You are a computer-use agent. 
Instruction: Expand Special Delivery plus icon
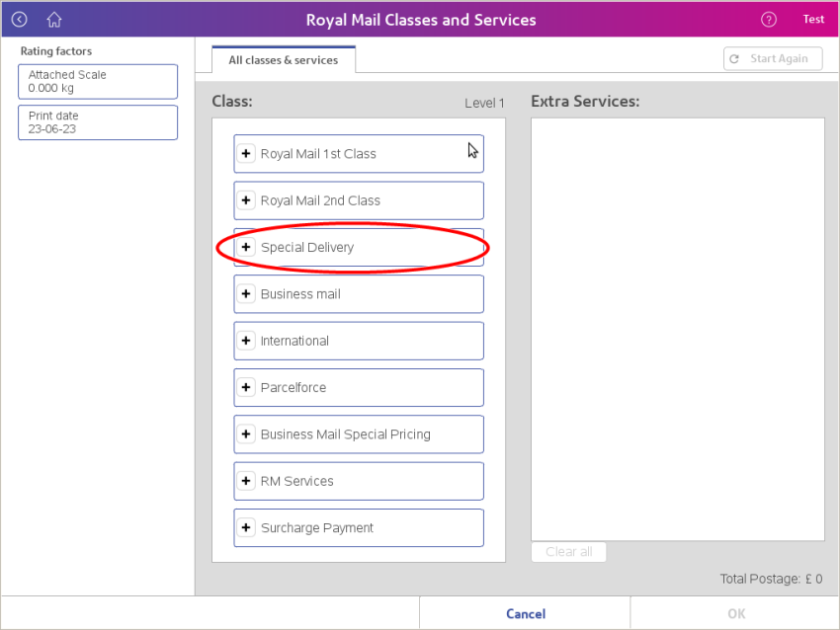coord(246,247)
